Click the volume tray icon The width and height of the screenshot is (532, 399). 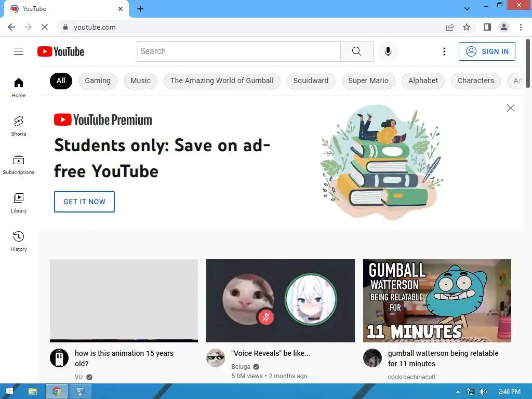pos(483,392)
